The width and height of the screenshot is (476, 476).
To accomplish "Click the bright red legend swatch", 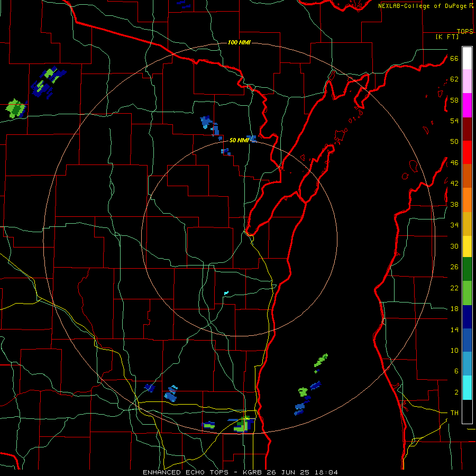I will (x=467, y=152).
